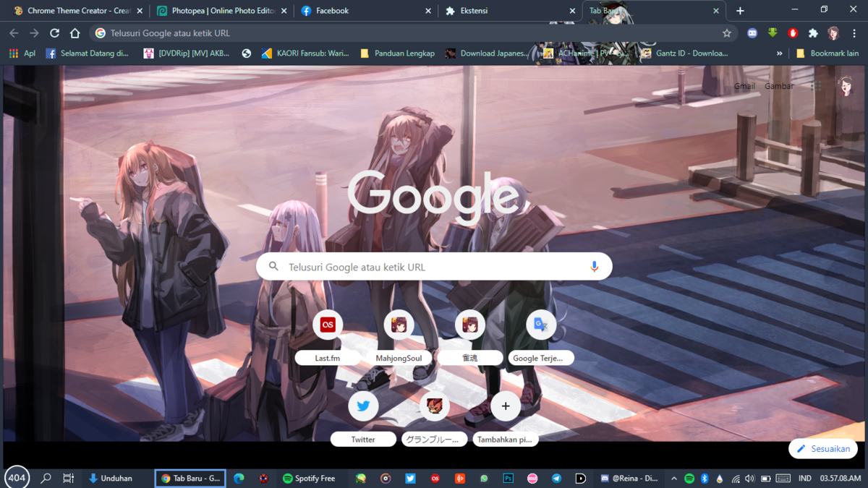868x488 pixels.
Task: Click the Google search box on page
Action: pyautogui.click(x=434, y=267)
